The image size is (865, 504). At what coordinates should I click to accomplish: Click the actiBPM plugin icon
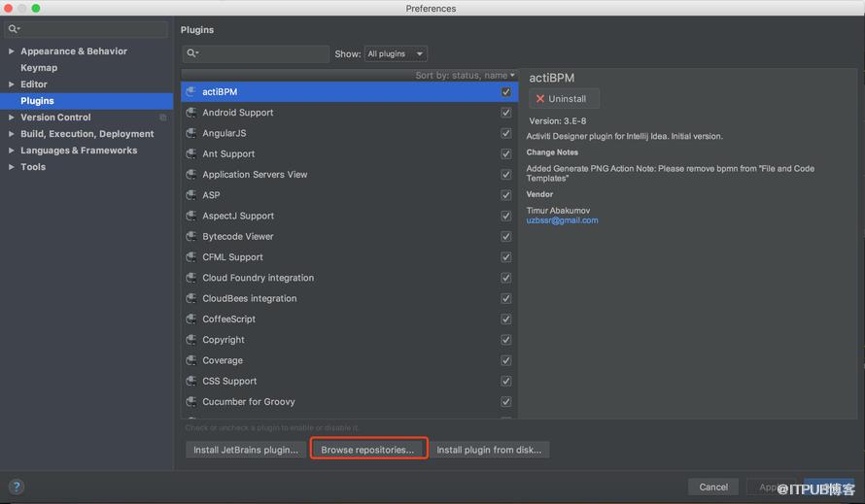[190, 91]
